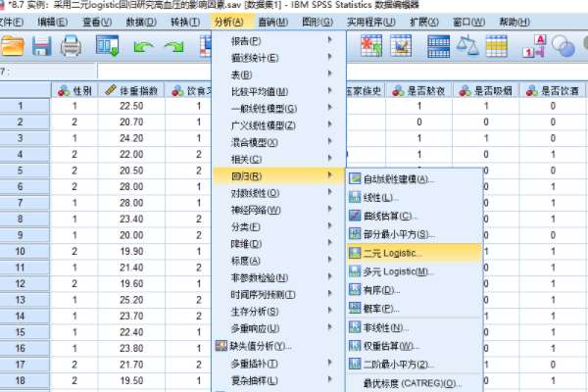Open the 编辑(E) menu
The height and width of the screenshot is (392, 588).
pos(53,23)
